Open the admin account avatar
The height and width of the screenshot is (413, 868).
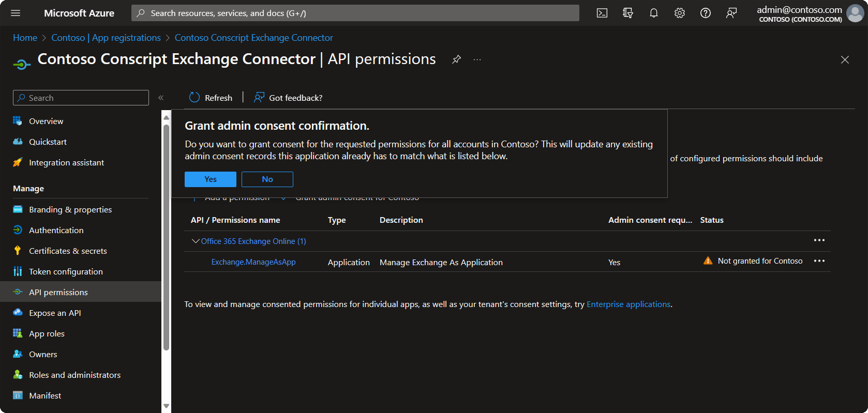(855, 13)
